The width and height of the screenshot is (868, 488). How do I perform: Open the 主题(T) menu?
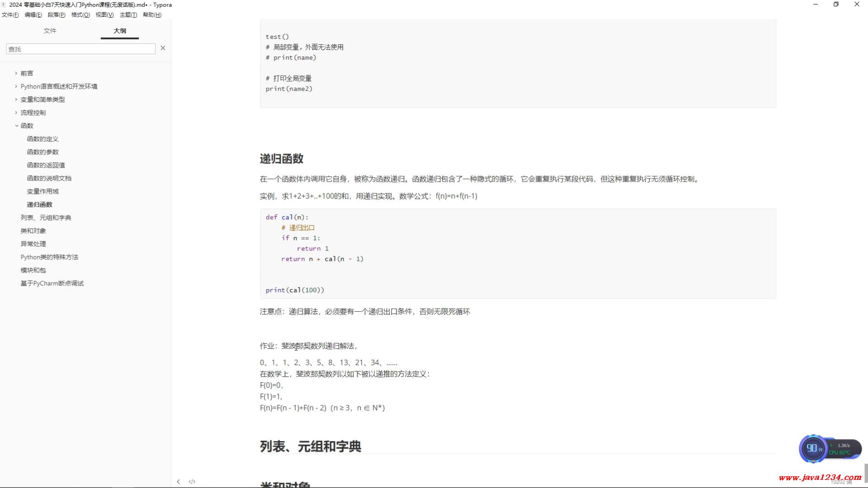[x=128, y=15]
